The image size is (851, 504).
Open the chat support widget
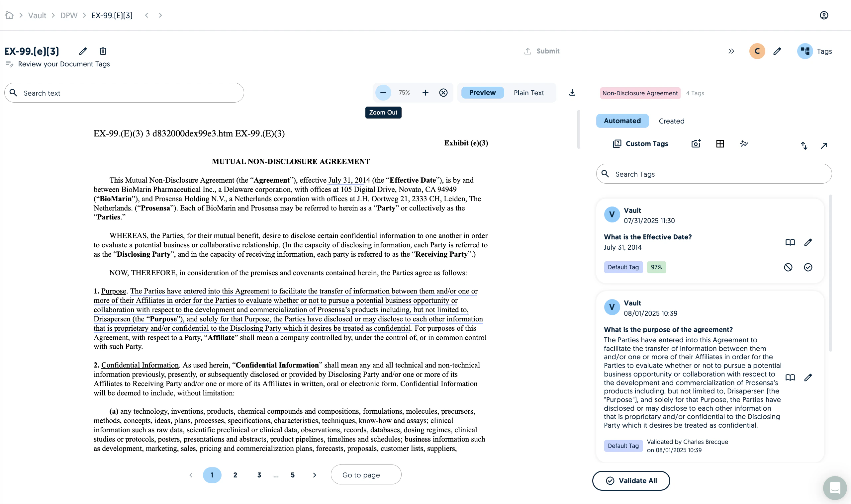[x=835, y=488]
